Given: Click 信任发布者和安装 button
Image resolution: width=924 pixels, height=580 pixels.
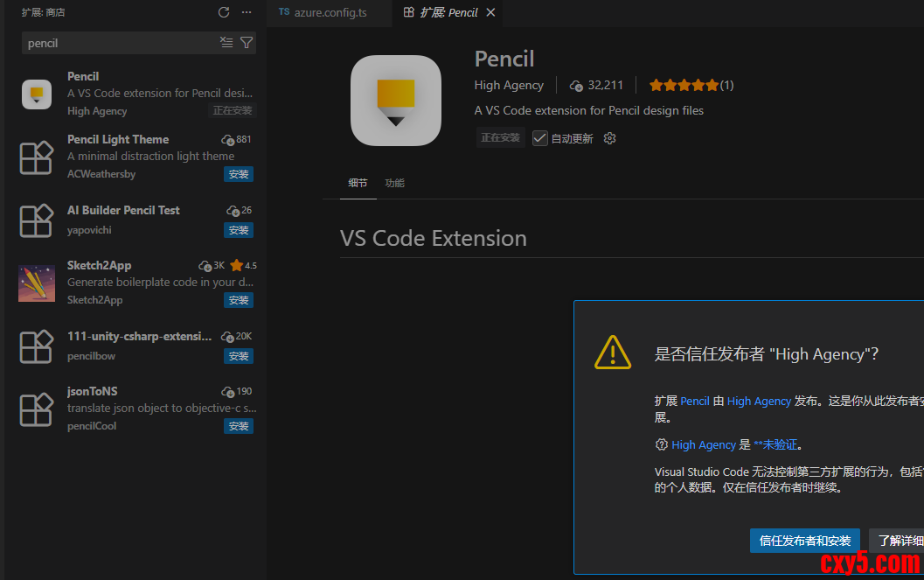Looking at the screenshot, I should tap(805, 541).
